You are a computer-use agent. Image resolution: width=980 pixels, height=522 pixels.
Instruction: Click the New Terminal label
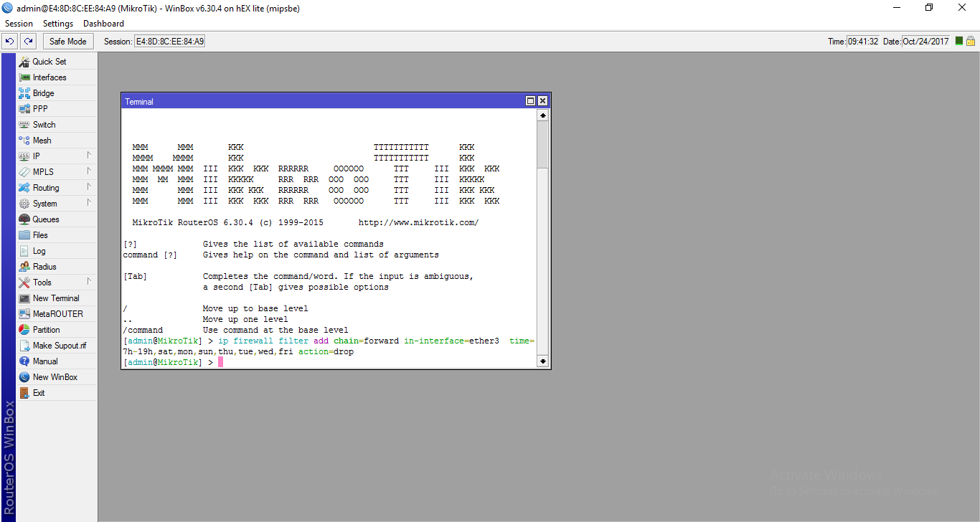tap(56, 298)
